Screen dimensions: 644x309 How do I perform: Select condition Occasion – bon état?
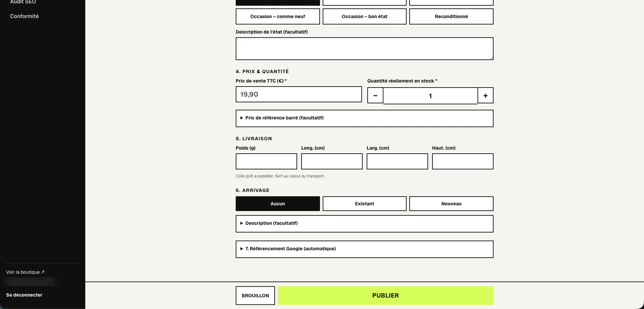[365, 16]
